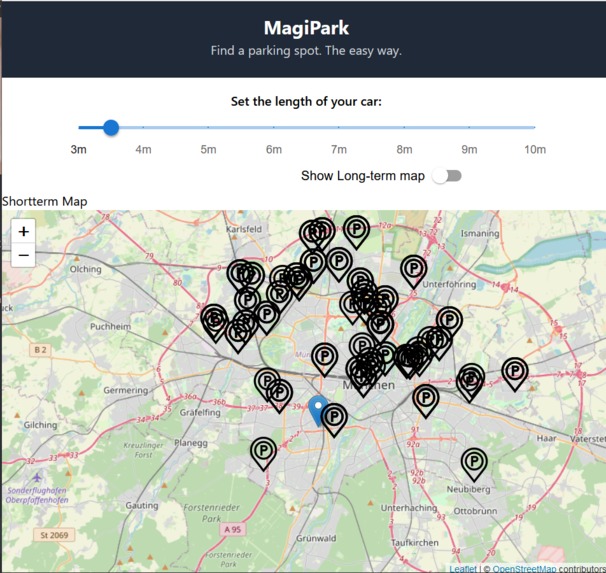Click the Shortterm Map label
Image resolution: width=606 pixels, height=573 pixels.
(45, 201)
